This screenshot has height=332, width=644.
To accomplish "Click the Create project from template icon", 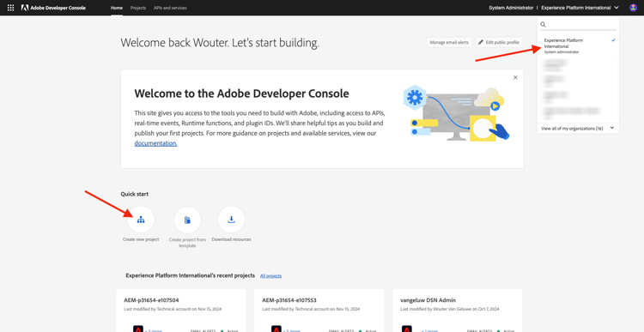I will (187, 220).
